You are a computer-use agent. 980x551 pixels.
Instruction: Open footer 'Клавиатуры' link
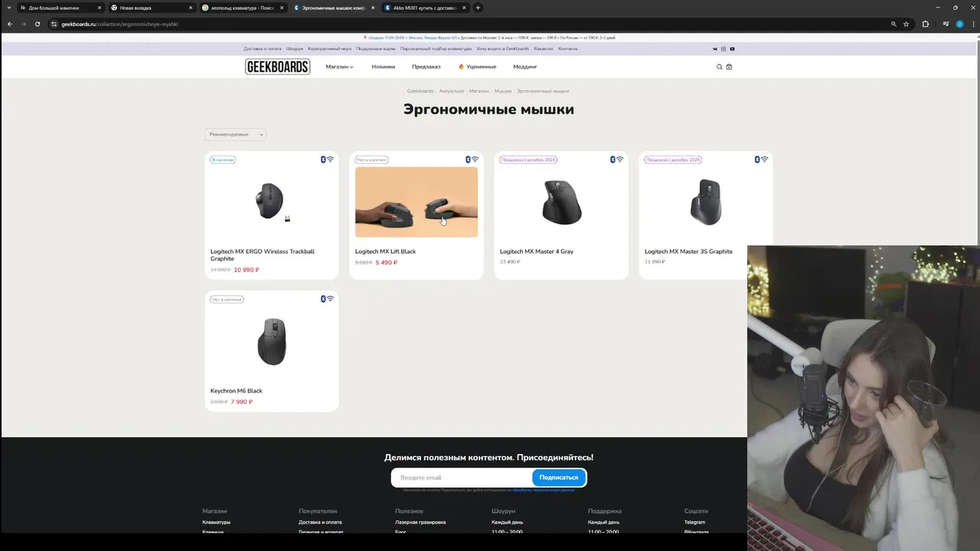[x=217, y=523]
